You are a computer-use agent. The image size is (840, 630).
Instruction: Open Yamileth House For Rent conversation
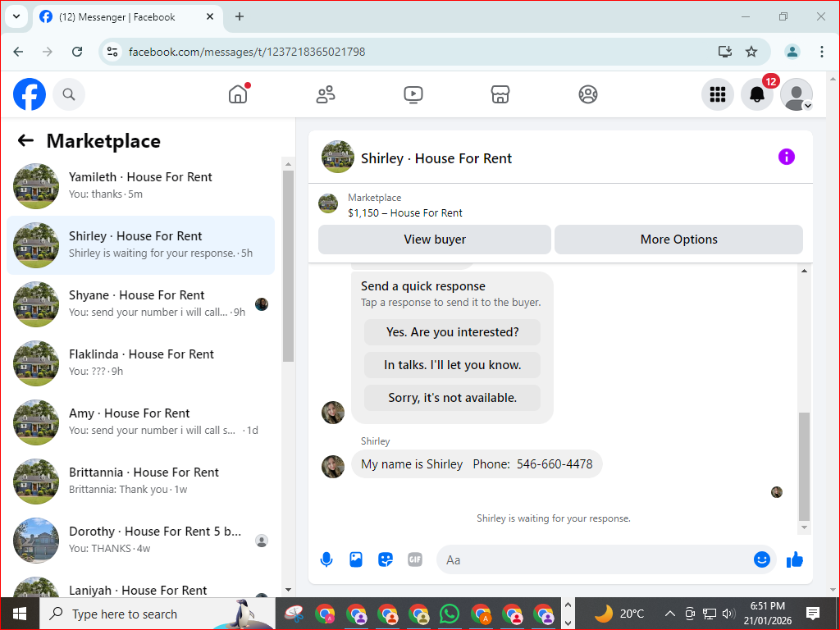[140, 186]
